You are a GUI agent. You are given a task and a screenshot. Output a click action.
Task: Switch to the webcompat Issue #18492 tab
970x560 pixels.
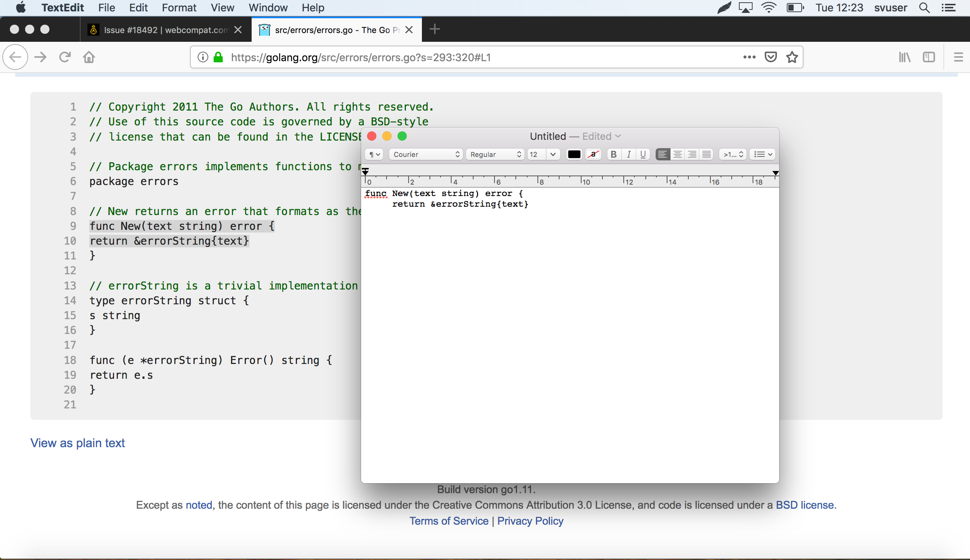tap(162, 30)
